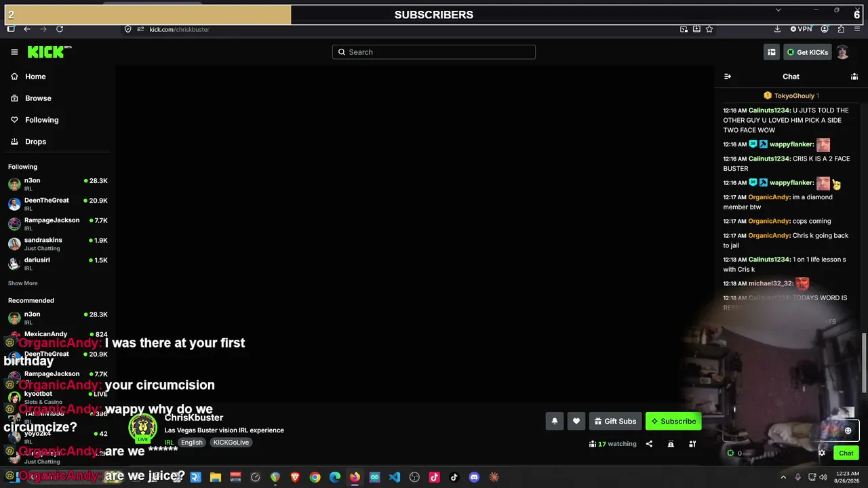Click the browser back arrow
The width and height of the screenshot is (868, 488).
(27, 29)
